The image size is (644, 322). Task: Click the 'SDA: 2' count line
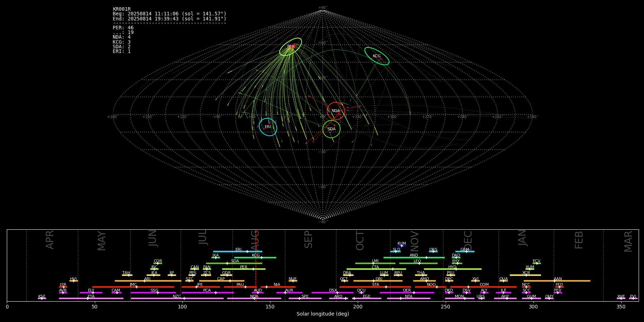click(122, 47)
